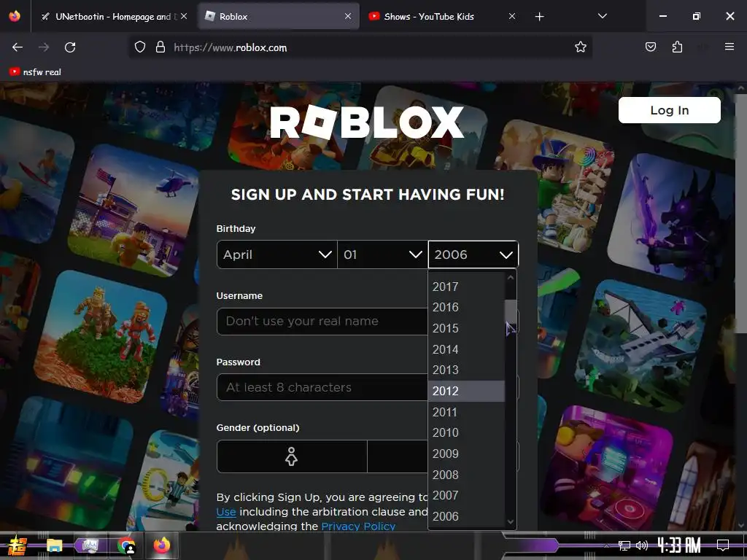The height and width of the screenshot is (560, 747).
Task: Select 2009 in the year list
Action: 466,454
